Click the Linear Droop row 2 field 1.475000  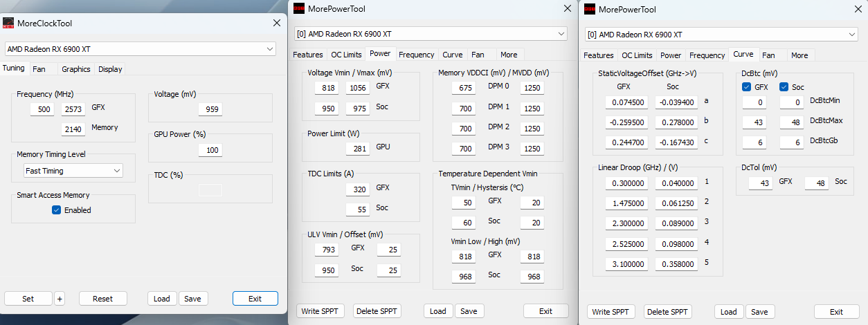point(626,203)
